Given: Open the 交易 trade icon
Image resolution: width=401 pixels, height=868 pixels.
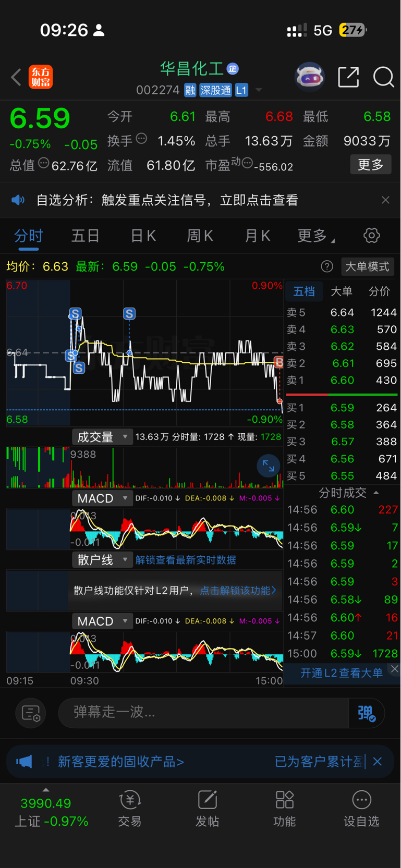Looking at the screenshot, I should tap(130, 809).
